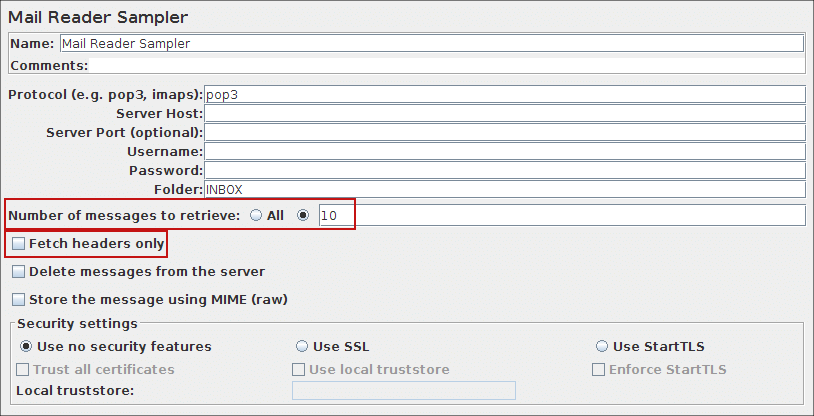Check Store the message using MIME (raw)
Viewport: 814px width, 416px height.
pos(19,300)
